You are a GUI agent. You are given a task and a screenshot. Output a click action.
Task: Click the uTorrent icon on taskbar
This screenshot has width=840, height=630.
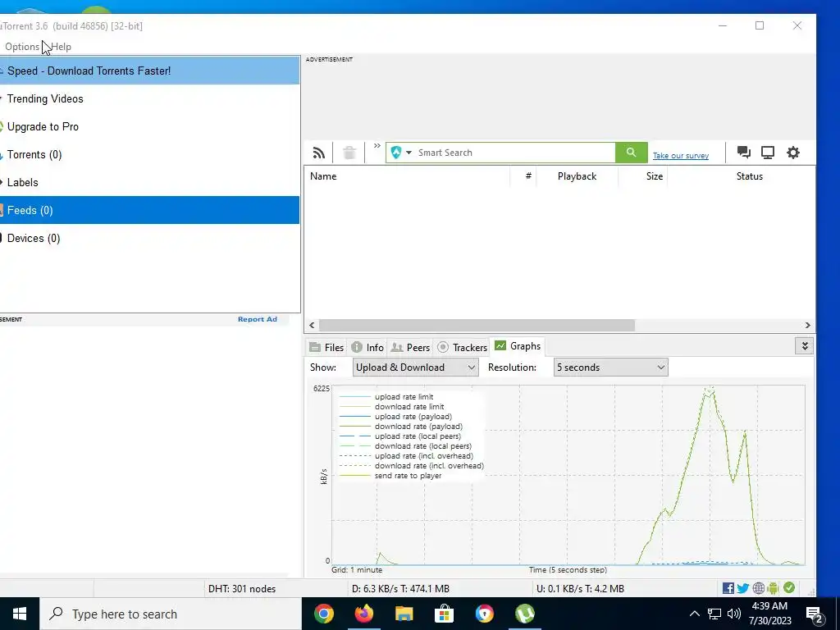524,614
